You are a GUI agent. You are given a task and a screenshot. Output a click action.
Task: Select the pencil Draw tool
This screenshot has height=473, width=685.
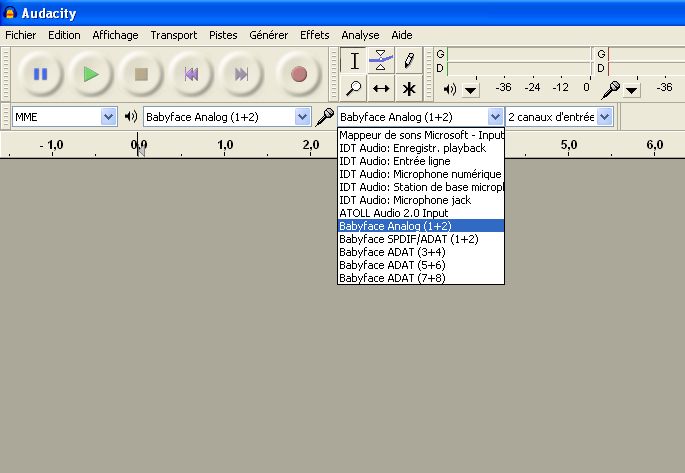click(x=408, y=60)
